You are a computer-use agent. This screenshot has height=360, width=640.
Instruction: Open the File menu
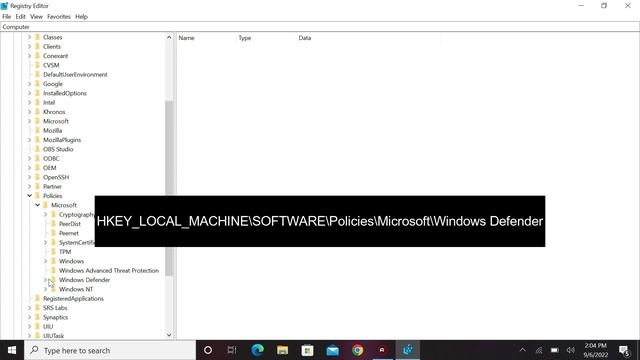[x=7, y=17]
